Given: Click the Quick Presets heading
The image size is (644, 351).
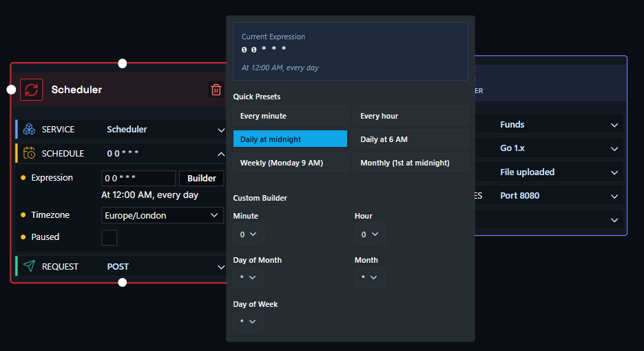Looking at the screenshot, I should [257, 97].
